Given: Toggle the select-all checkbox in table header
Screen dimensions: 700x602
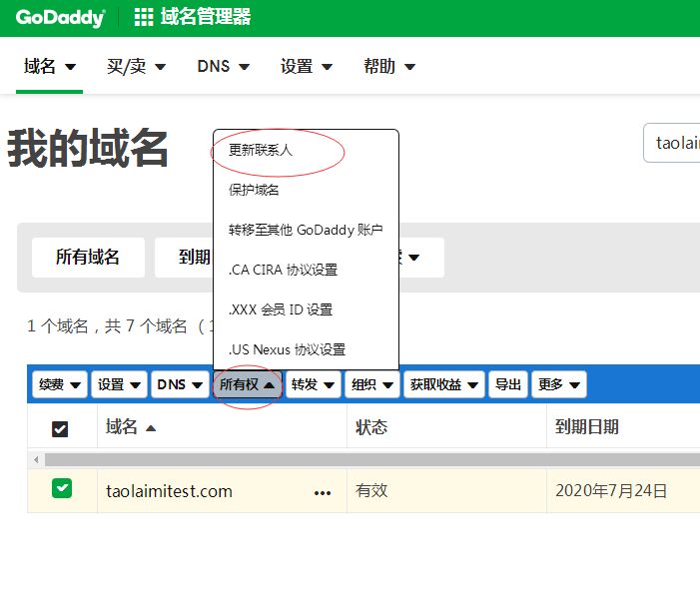Looking at the screenshot, I should click(60, 429).
